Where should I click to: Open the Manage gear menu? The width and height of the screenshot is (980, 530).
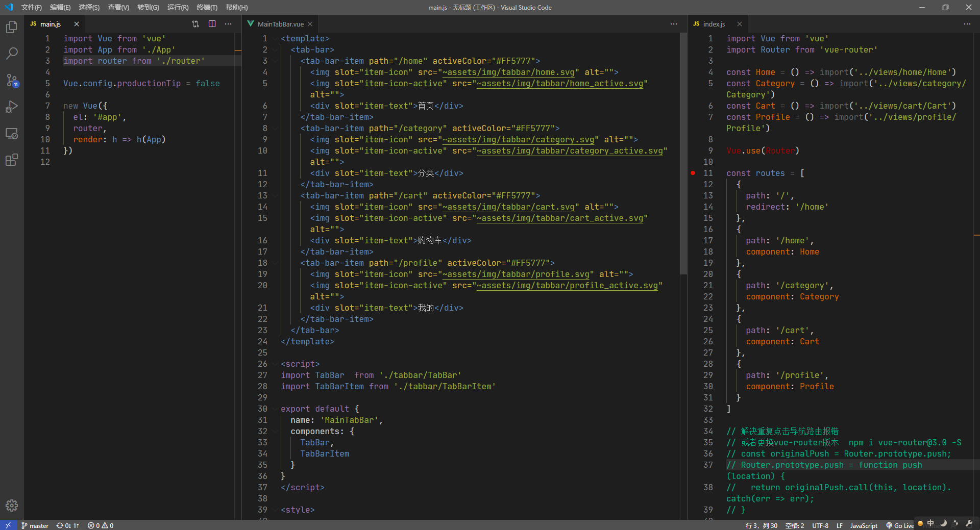(x=12, y=506)
